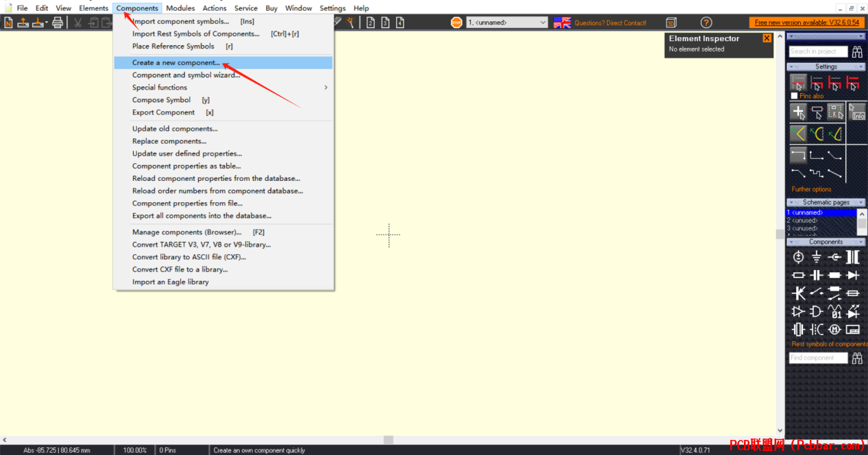Open the 3D view icon

671,23
